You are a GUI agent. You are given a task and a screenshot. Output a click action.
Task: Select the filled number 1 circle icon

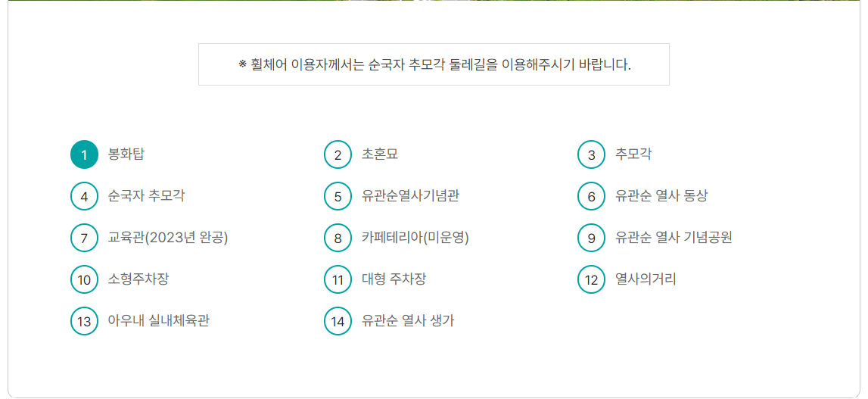(x=84, y=154)
